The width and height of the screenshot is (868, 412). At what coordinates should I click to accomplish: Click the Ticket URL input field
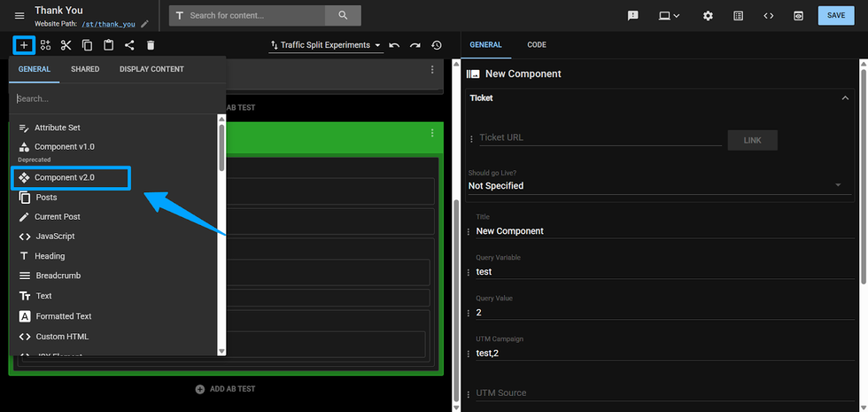click(601, 137)
